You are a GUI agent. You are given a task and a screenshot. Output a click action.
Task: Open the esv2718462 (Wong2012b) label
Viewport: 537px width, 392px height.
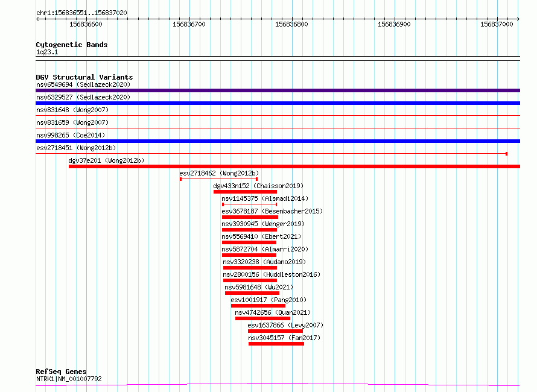point(219,173)
